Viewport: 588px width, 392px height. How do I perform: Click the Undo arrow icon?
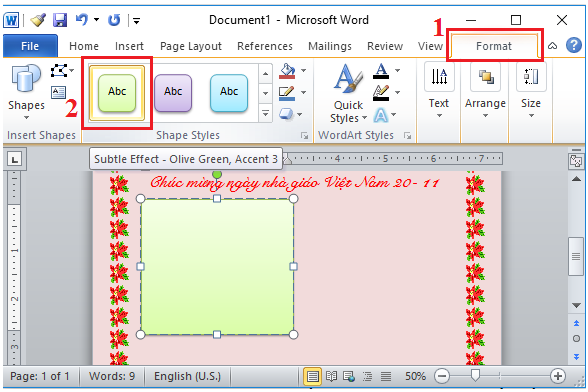pos(82,19)
